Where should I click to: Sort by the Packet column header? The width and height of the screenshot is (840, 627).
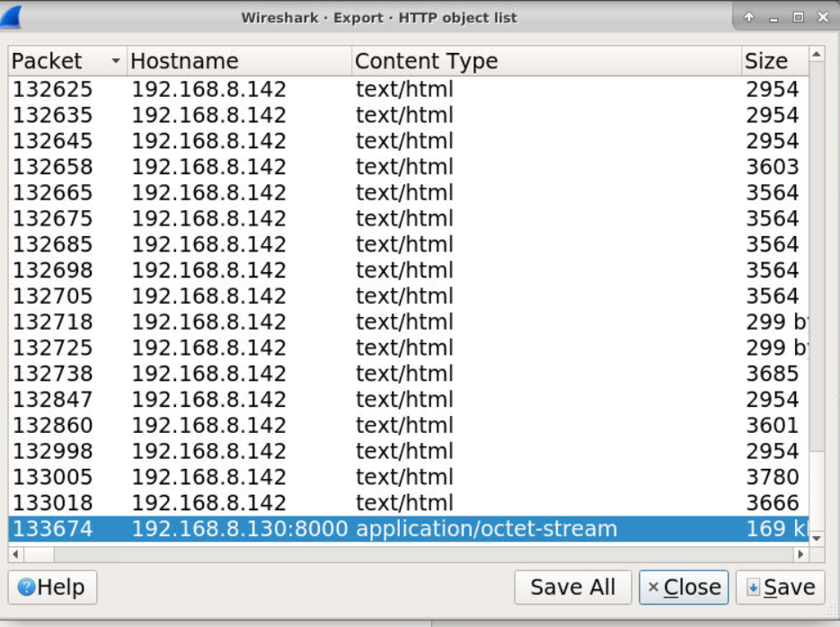click(67, 61)
